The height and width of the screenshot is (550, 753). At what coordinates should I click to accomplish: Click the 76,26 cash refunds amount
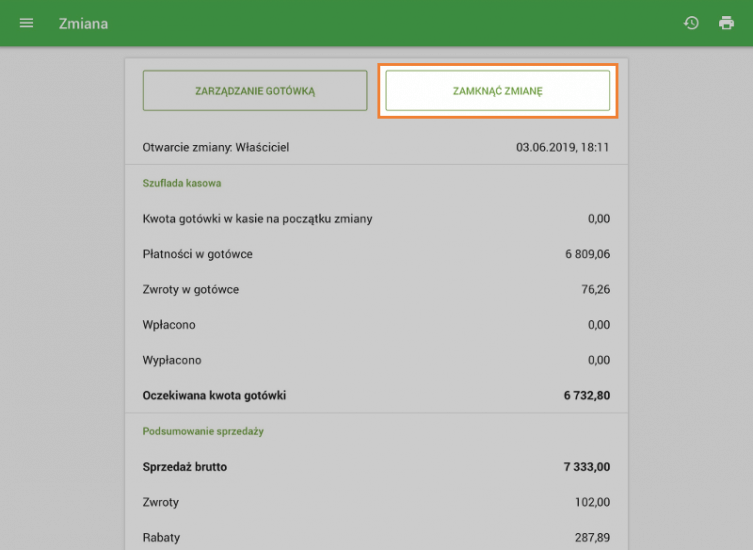coord(594,290)
